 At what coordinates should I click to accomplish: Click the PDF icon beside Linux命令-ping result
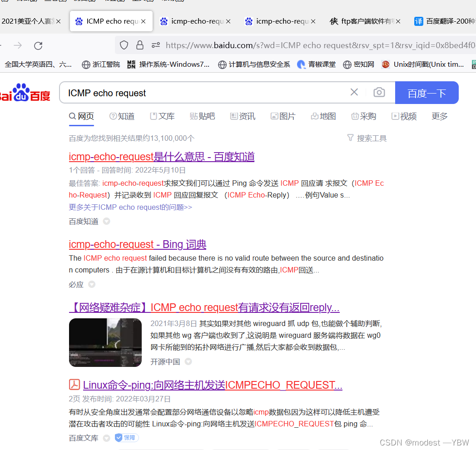(x=74, y=385)
